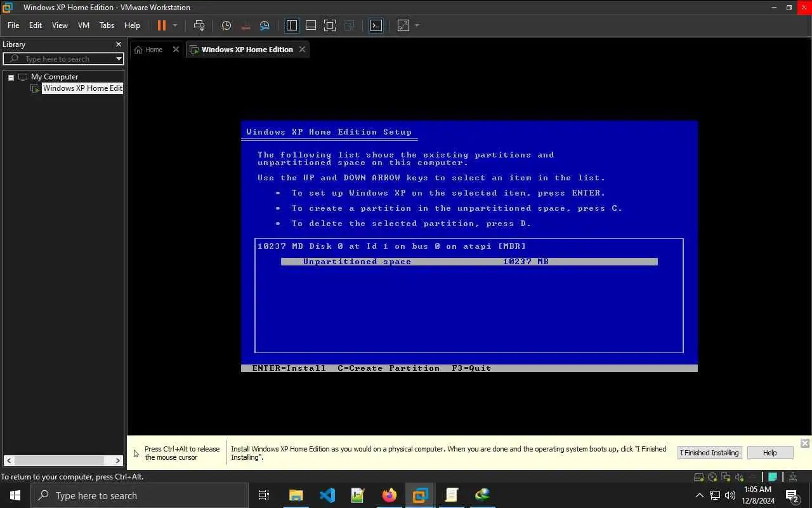Toggle the thumbnail bar view

point(311,25)
